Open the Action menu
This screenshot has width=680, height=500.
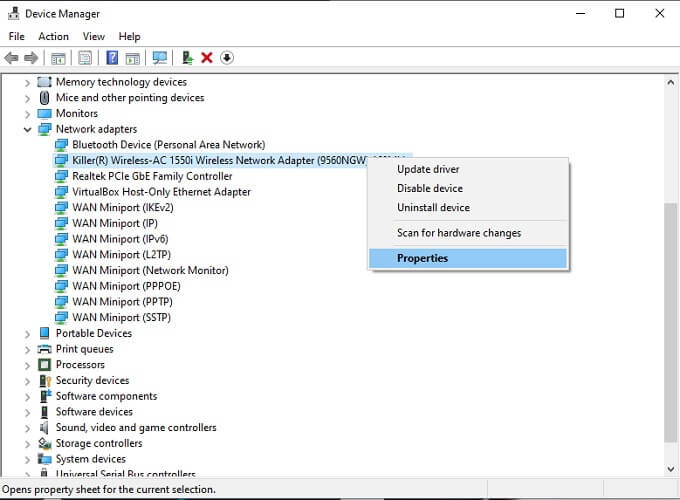(x=53, y=36)
